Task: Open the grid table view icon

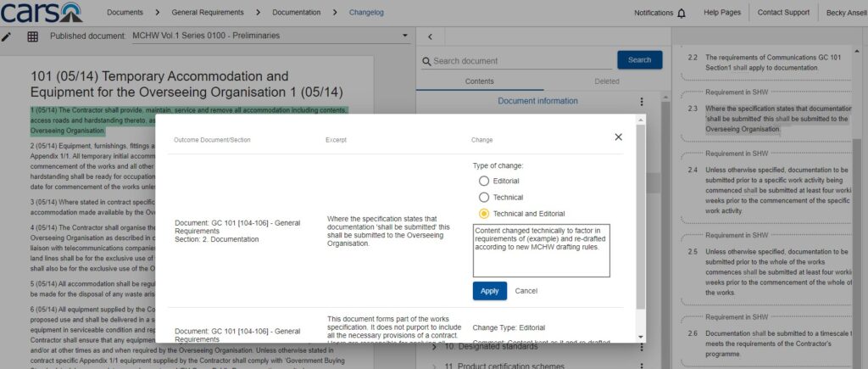Action: tap(32, 36)
